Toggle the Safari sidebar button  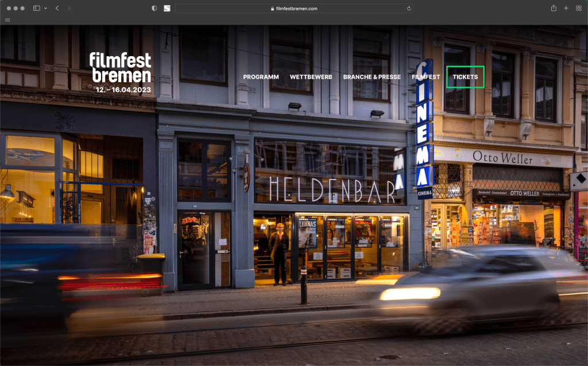[x=36, y=9]
